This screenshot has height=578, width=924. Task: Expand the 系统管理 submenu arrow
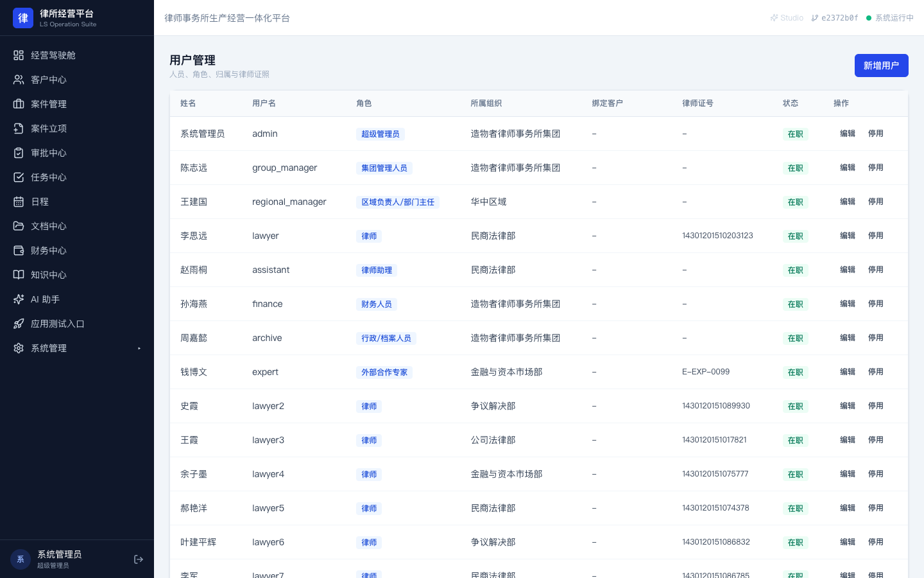point(139,348)
